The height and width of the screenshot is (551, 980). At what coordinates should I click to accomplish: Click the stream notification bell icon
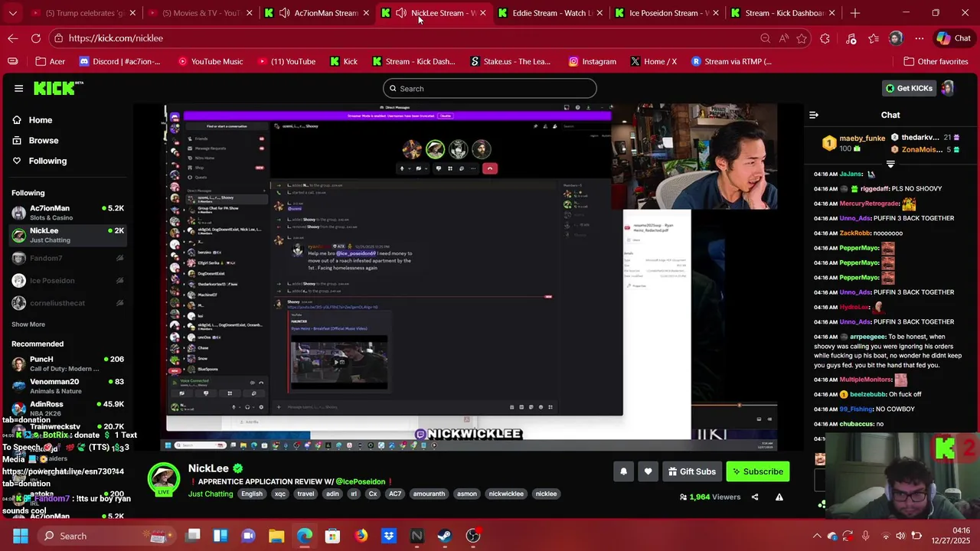point(623,471)
